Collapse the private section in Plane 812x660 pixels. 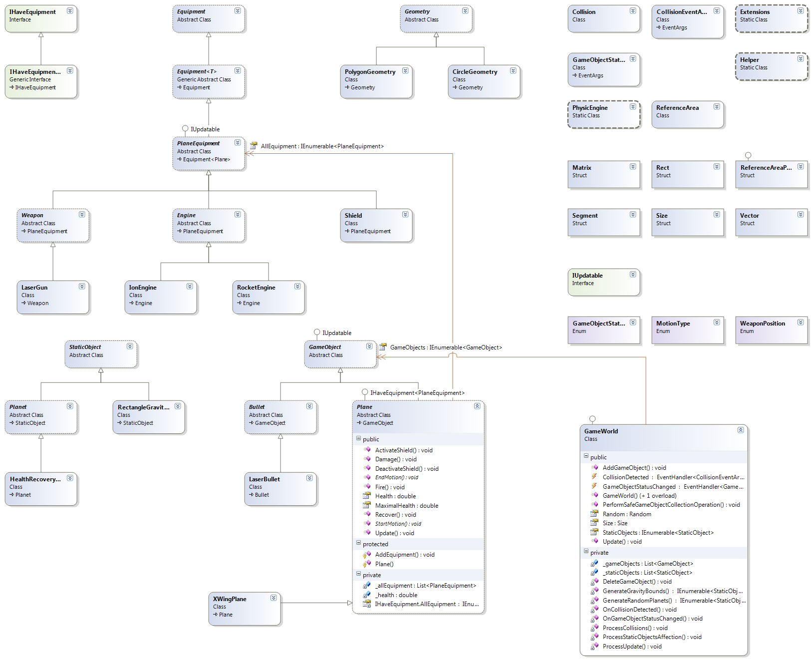point(358,574)
